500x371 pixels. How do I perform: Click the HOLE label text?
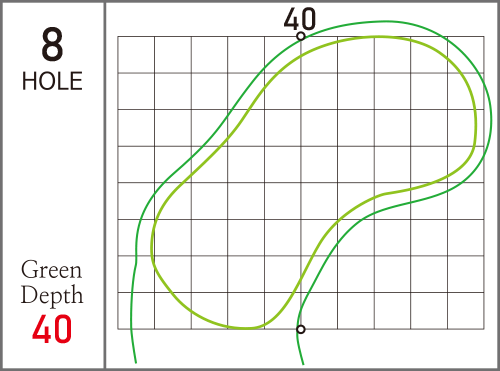pyautogui.click(x=52, y=81)
